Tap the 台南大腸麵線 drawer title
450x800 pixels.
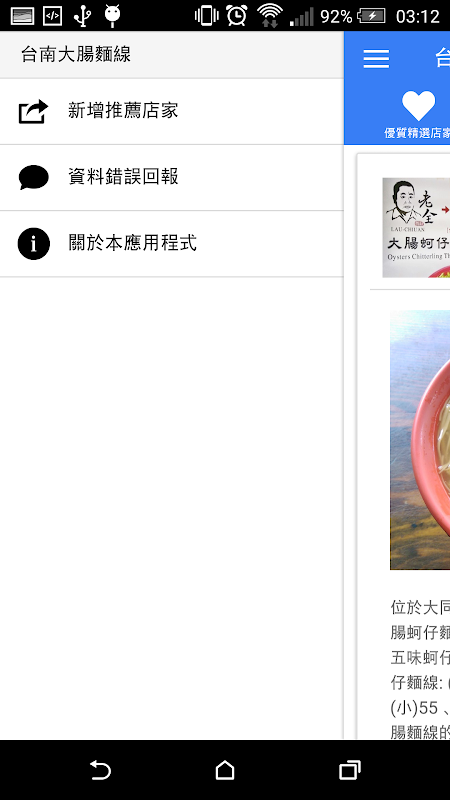[x=76, y=54]
